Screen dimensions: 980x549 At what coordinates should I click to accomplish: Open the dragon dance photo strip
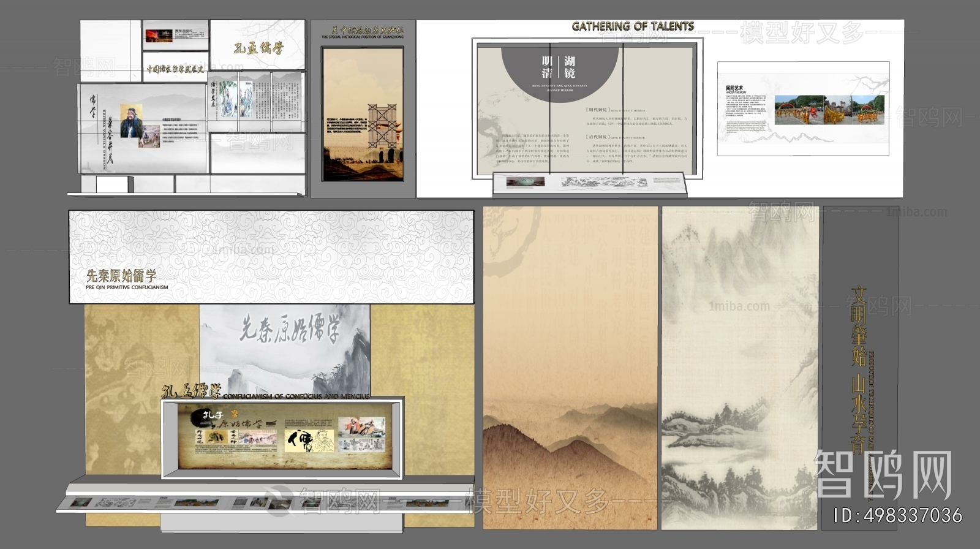click(x=831, y=110)
